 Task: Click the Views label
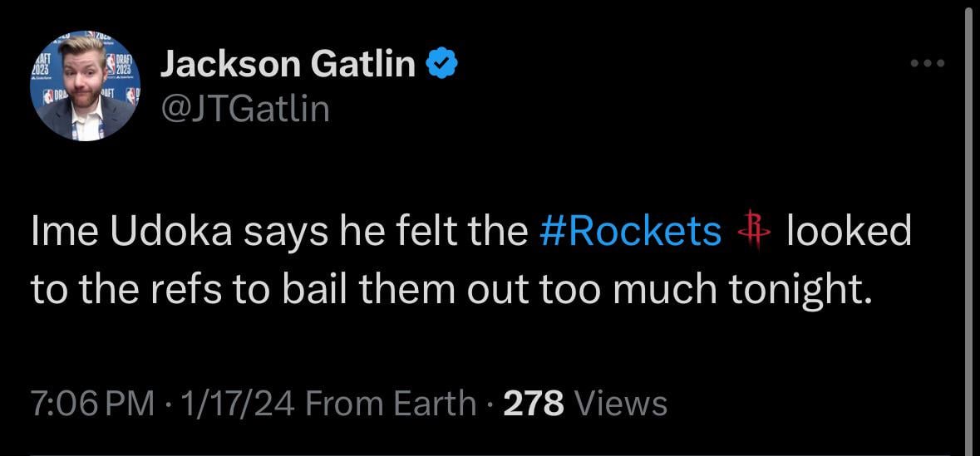[x=623, y=404]
